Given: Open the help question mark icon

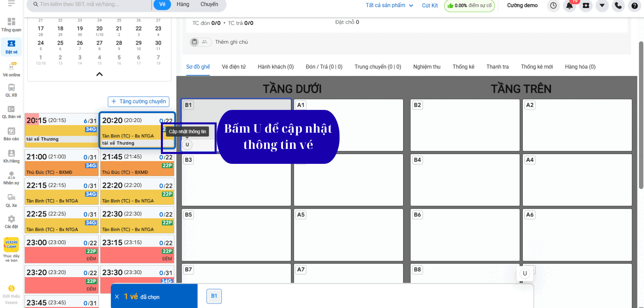Looking at the screenshot, I should coord(635,5).
